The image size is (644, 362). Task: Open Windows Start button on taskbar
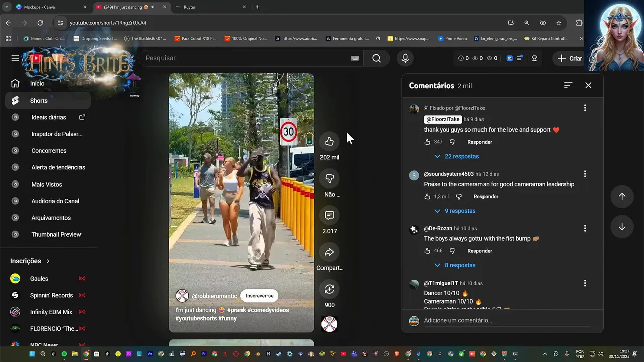coord(32,354)
